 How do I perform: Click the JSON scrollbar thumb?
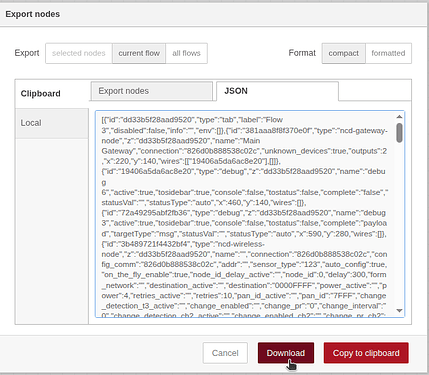pyautogui.click(x=399, y=133)
